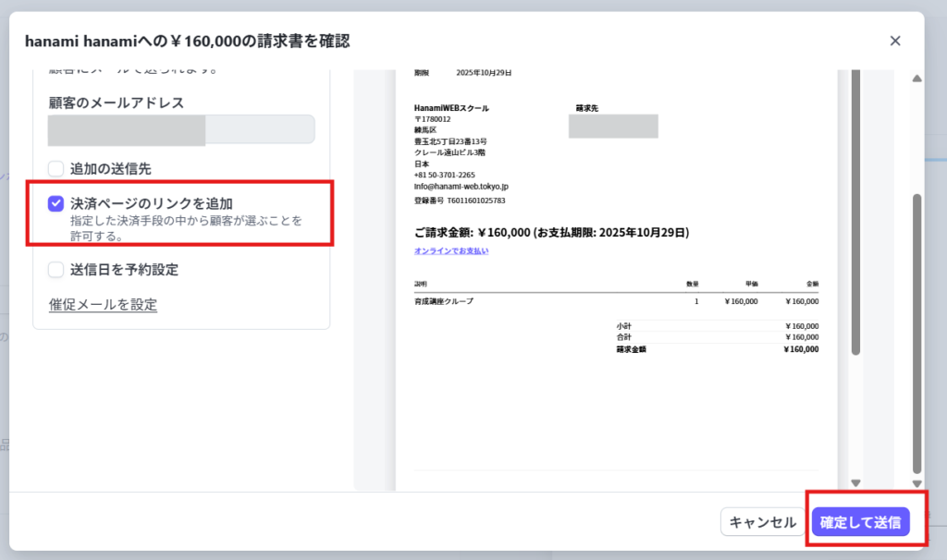947x560 pixels.
Task: Open the 催促メールを設定 link
Action: 103,304
